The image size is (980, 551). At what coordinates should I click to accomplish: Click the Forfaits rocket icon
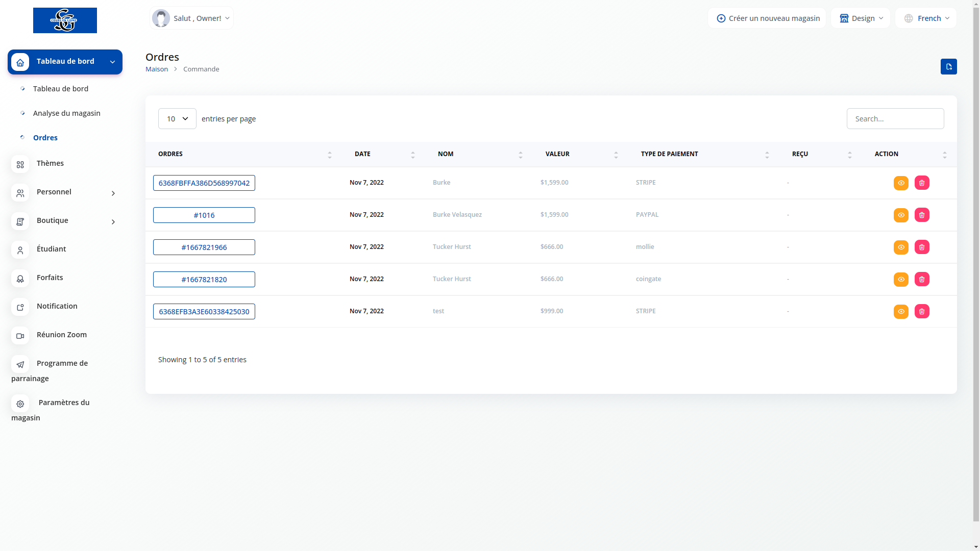tap(20, 279)
